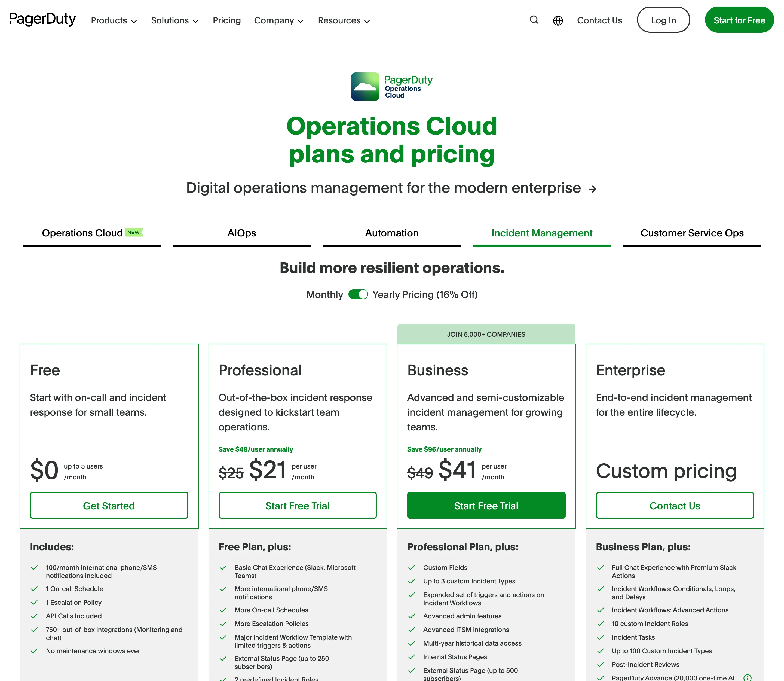This screenshot has width=784, height=681.
Task: Click Start Free Trial on Professional plan
Action: [298, 505]
